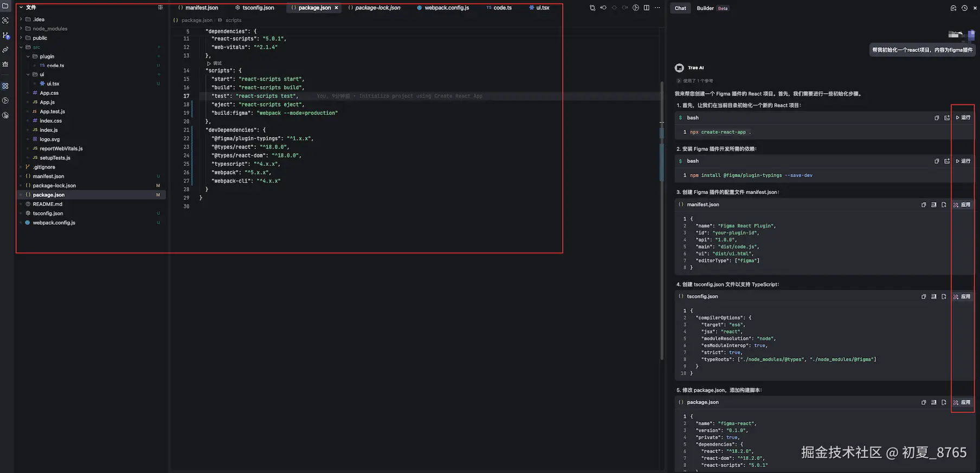The width and height of the screenshot is (980, 473).
Task: Click the split editor icon in editor toolbar
Action: pos(647,8)
